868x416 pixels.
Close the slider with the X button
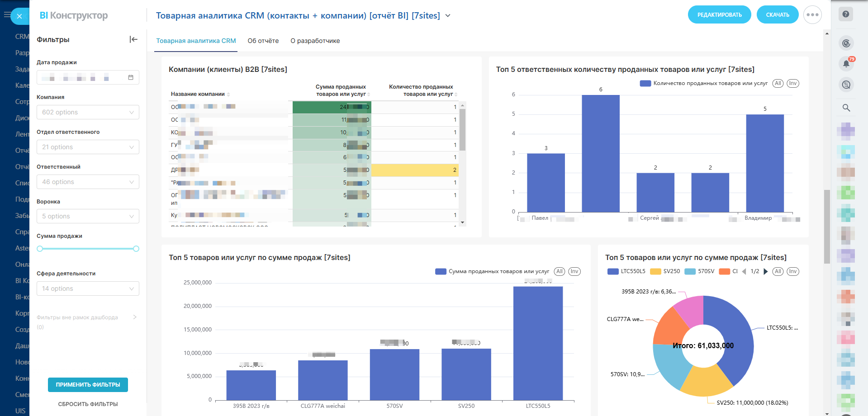point(19,16)
